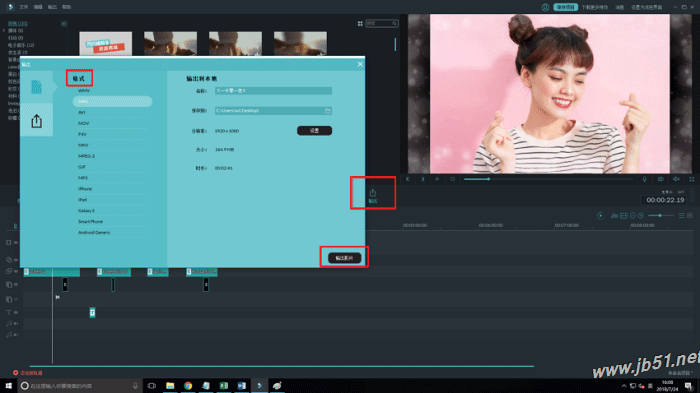The height and width of the screenshot is (393, 700).
Task: Click the render preview circle icon
Action: [x=600, y=216]
